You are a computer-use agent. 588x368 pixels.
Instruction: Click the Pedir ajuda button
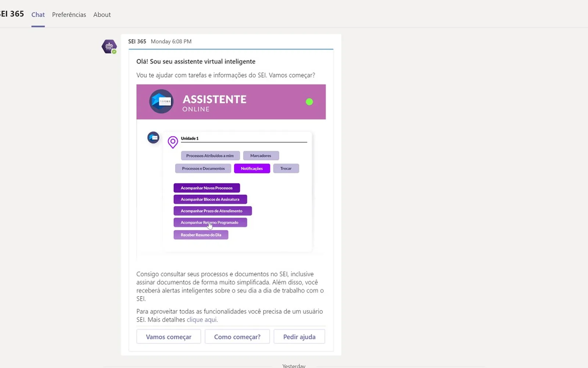coord(299,337)
